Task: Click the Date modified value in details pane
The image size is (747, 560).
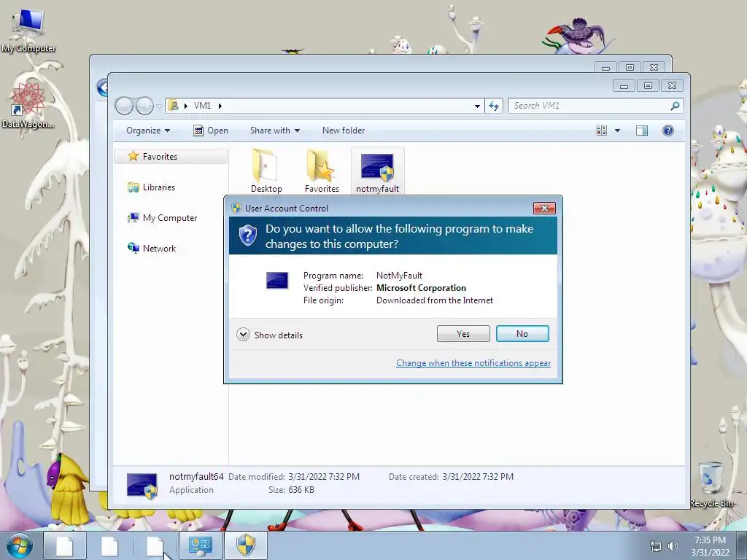Action: pos(324,477)
